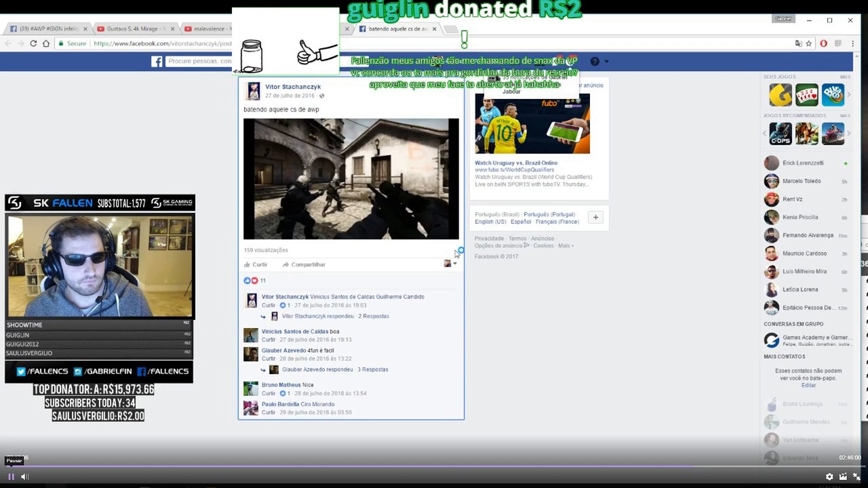Open chat with Erick Lorenzzetti

(806, 163)
